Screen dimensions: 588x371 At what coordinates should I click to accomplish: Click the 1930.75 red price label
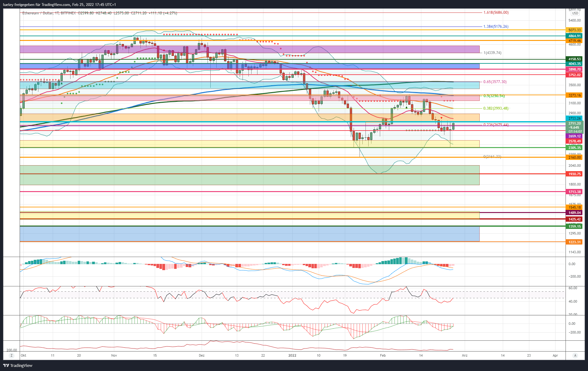pyautogui.click(x=574, y=174)
